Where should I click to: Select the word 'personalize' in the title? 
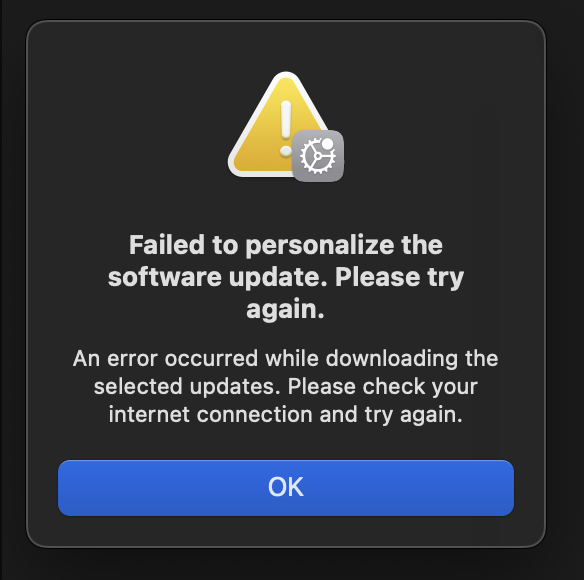tap(320, 246)
